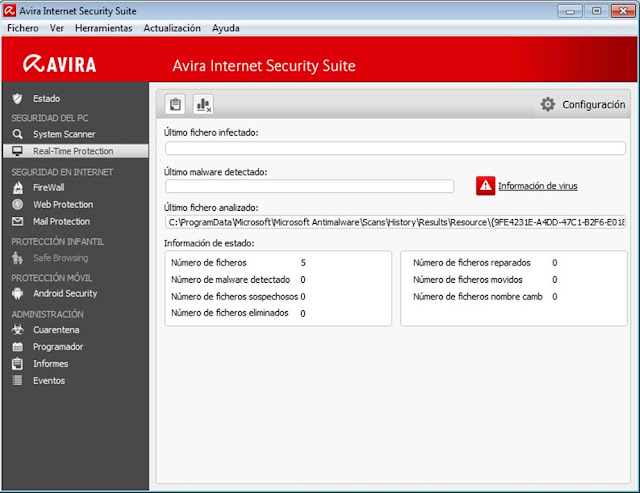Click the Cuarentena biohazard icon
The height and width of the screenshot is (493, 640).
point(18,329)
